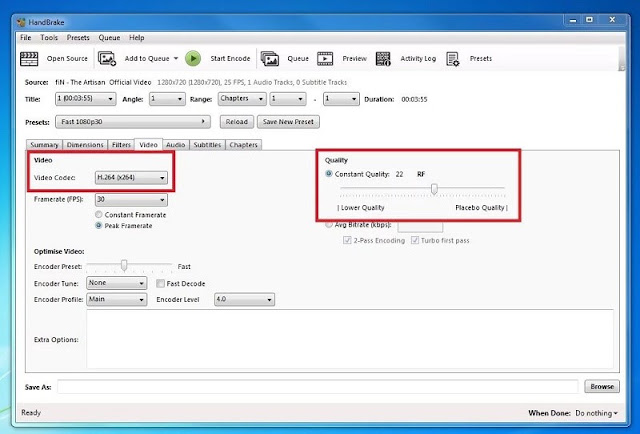Open the Encoder Level dropdown
This screenshot has width=640, height=434.
point(244,299)
